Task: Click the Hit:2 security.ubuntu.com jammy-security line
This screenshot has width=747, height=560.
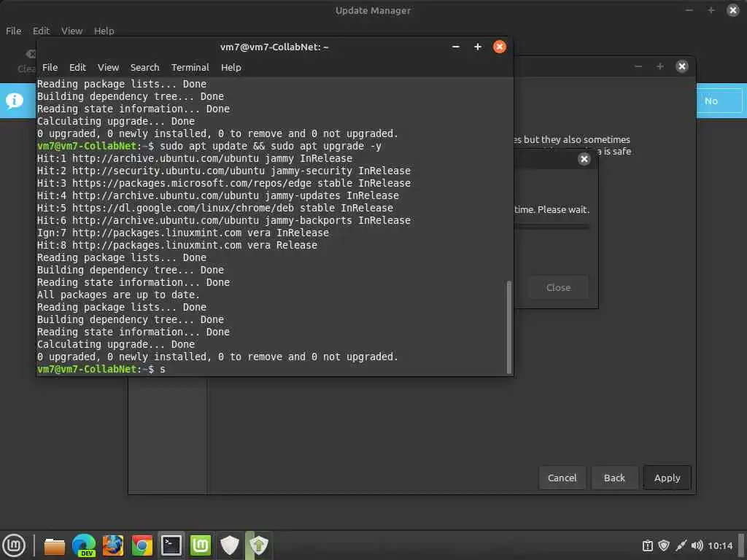Action: [x=224, y=171]
